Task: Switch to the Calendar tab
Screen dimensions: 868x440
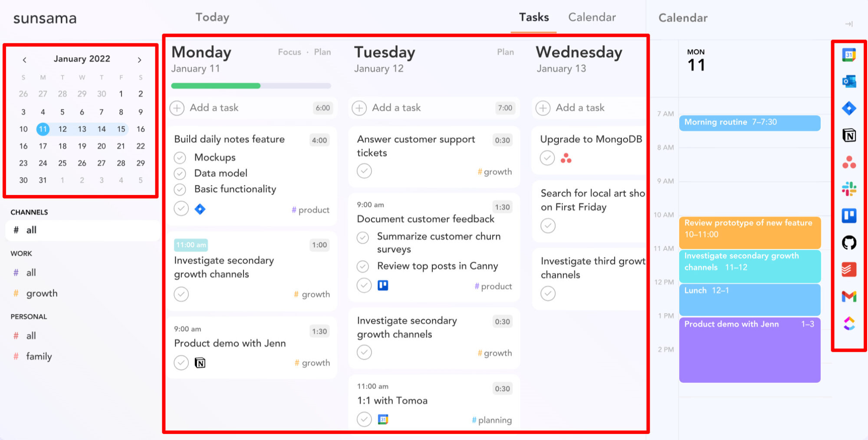Action: (x=592, y=17)
